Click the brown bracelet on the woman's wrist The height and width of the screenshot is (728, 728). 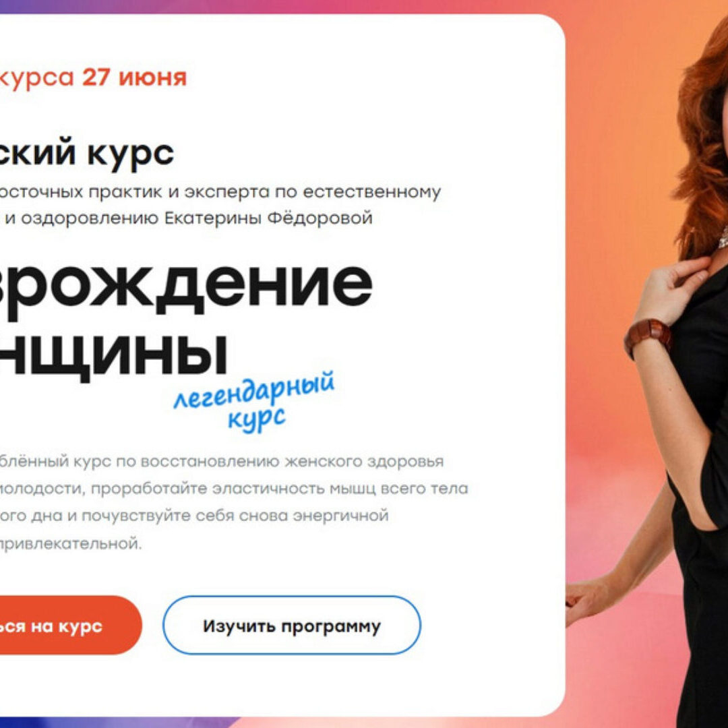(x=648, y=338)
